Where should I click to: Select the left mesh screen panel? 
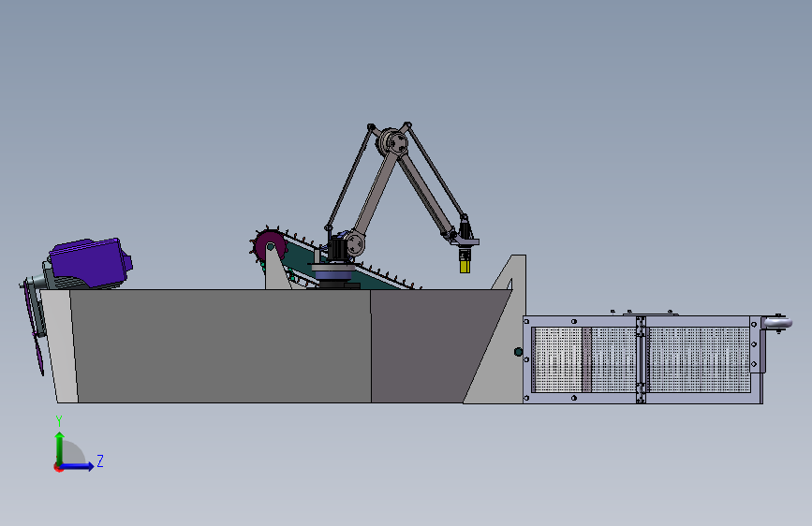click(584, 359)
